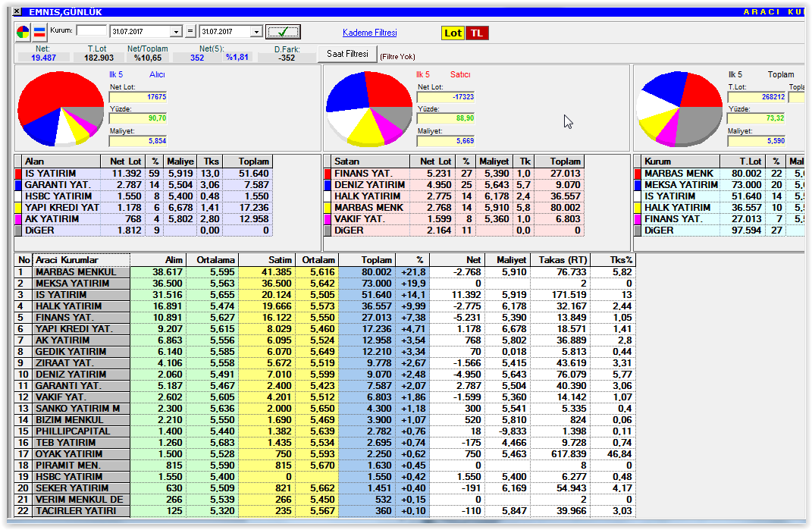
Task: Click the yellow swatch beside MARBAS MENK seller row
Action: coord(328,208)
